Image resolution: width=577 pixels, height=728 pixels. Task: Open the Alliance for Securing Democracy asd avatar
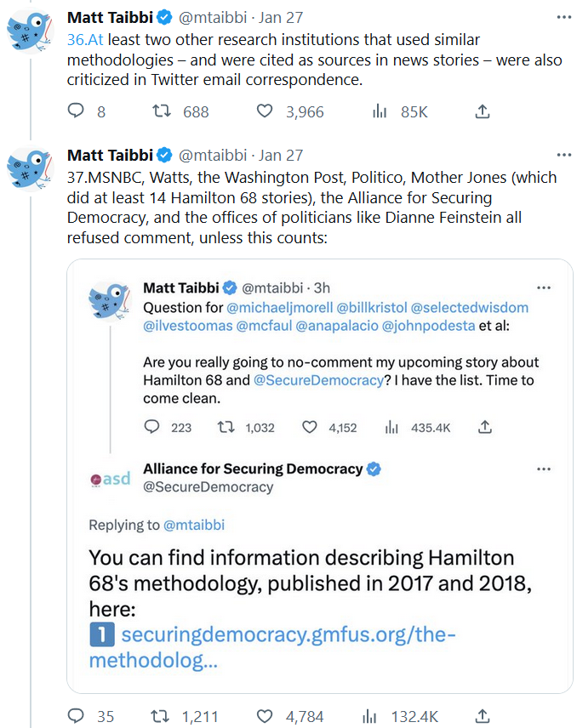(111, 479)
